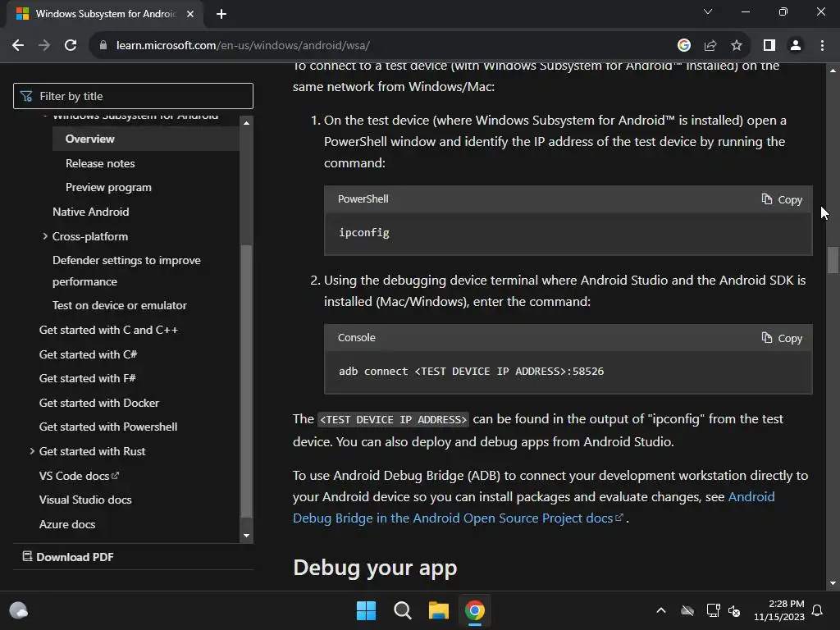Click the page scrollbar thumb
This screenshot has width=840, height=630.
click(x=833, y=259)
